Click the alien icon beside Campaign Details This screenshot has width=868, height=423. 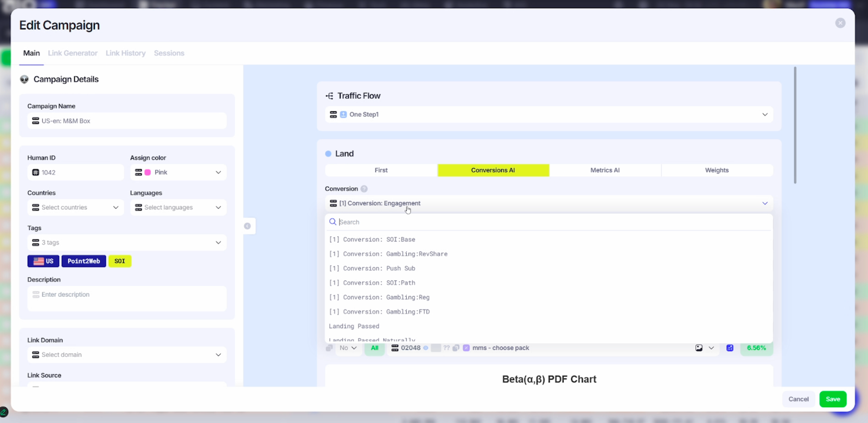24,79
